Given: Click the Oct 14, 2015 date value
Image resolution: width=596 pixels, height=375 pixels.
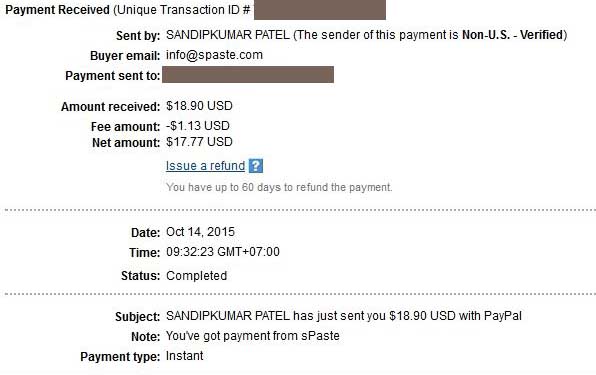Looking at the screenshot, I should pyautogui.click(x=200, y=232).
